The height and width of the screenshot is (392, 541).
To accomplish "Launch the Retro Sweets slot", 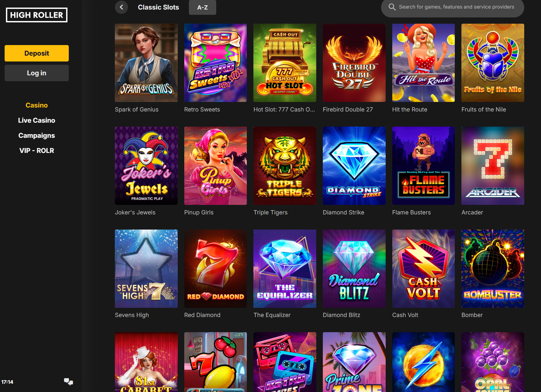I will [x=216, y=63].
